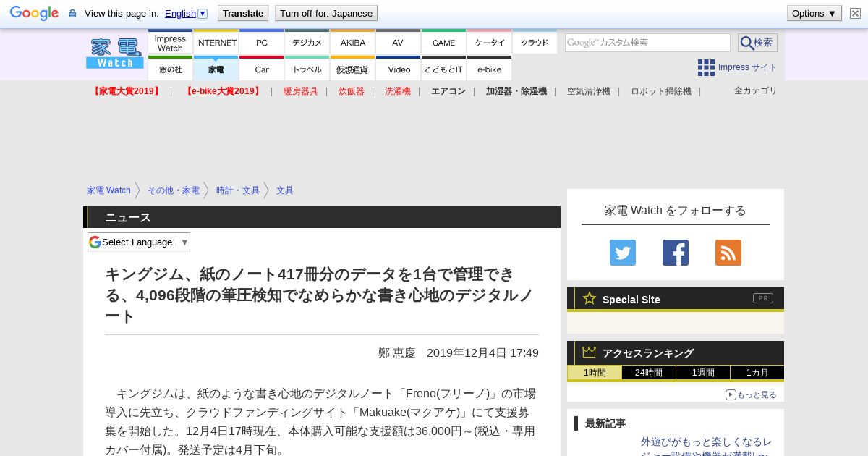Viewport: 868px width, 456px height.
Task: Close the Google Translate bar
Action: click(855, 13)
